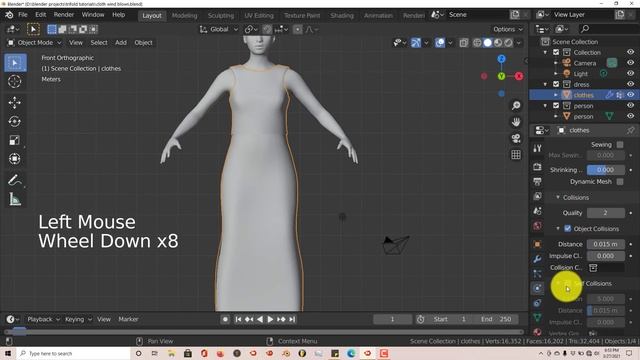Open the Playback dropdown
The image size is (640, 360).
click(x=43, y=319)
